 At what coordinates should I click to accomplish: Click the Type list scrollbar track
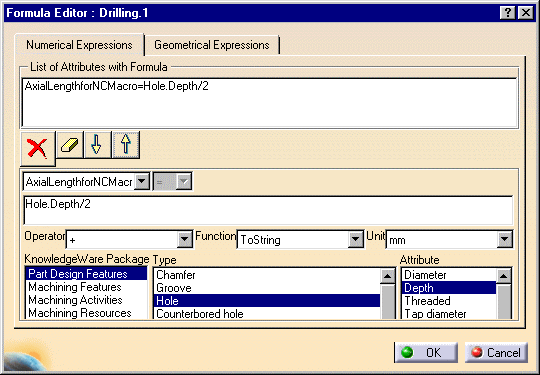point(388,302)
